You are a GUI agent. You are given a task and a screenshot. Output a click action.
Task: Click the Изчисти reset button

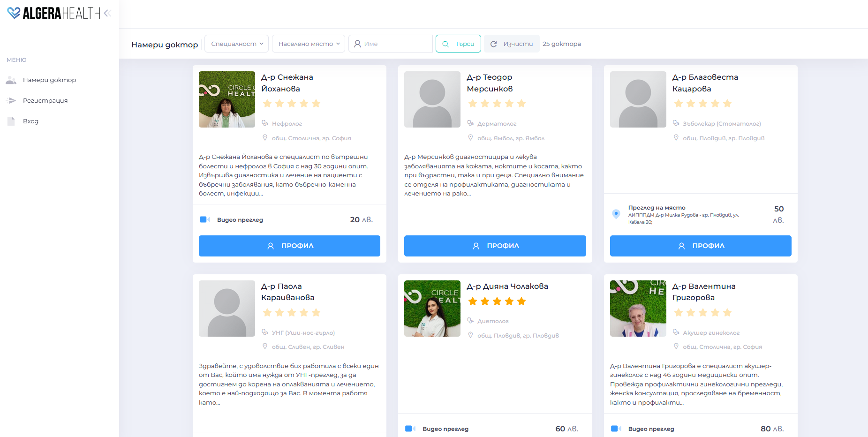tap(512, 44)
